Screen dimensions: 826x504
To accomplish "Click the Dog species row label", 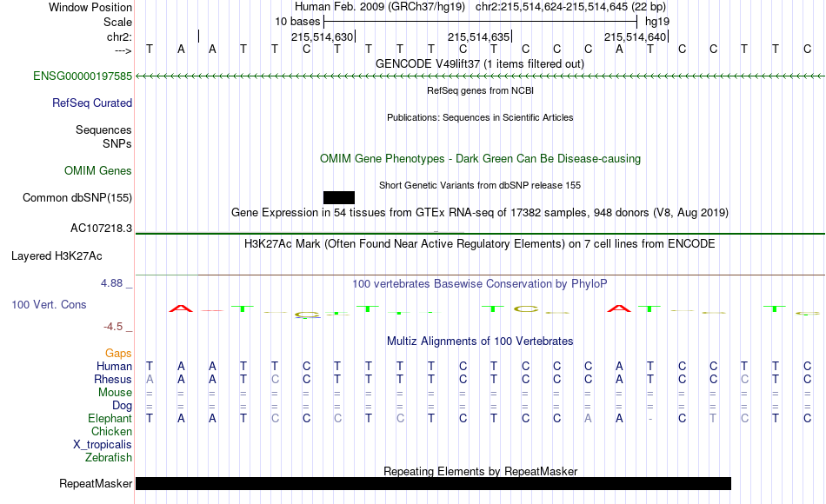I will click(x=122, y=406).
